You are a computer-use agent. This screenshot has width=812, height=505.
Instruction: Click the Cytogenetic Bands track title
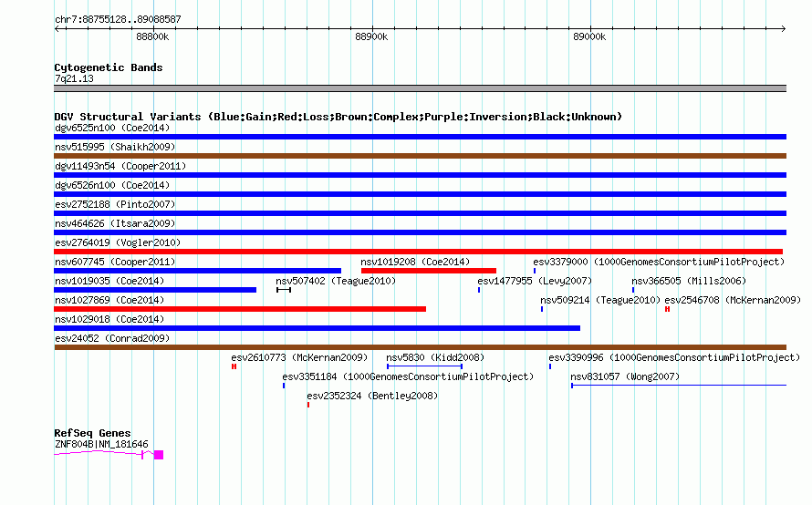109,67
